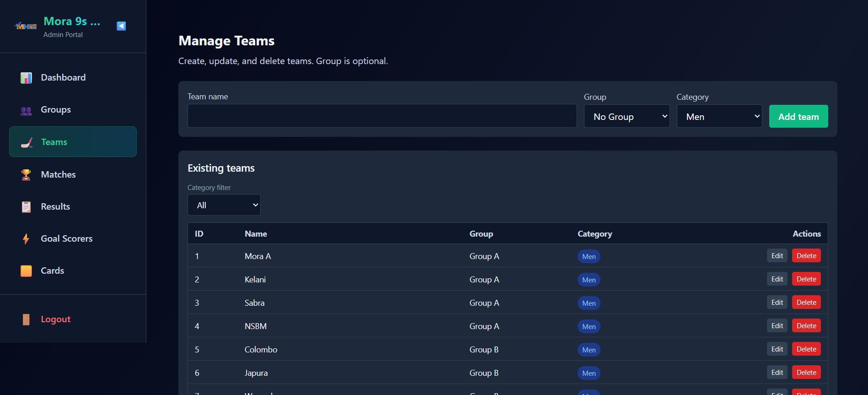Edit the NSBM team

click(x=777, y=326)
